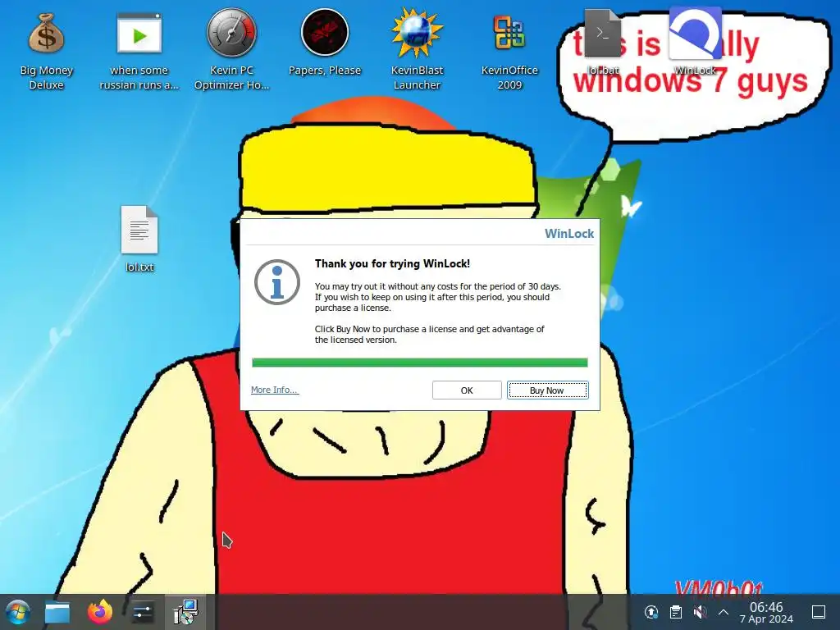Open the file manager from the taskbar
Viewport: 840px width, 630px height.
click(x=57, y=612)
